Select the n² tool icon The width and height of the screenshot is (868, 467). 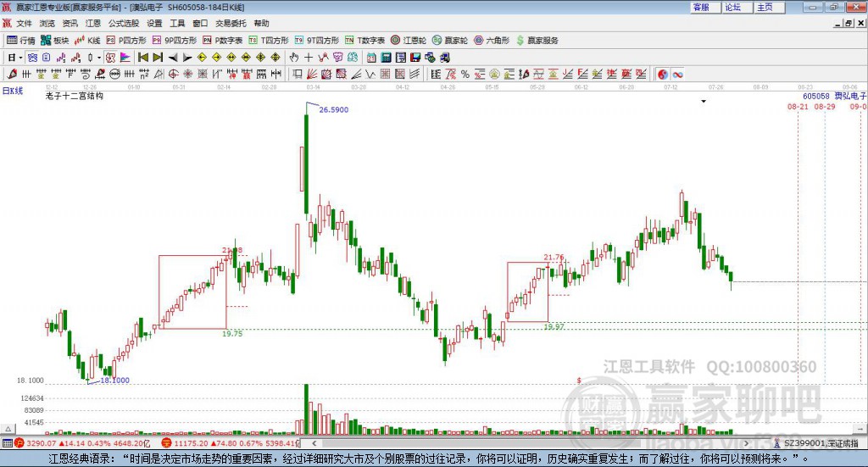pyautogui.click(x=144, y=74)
